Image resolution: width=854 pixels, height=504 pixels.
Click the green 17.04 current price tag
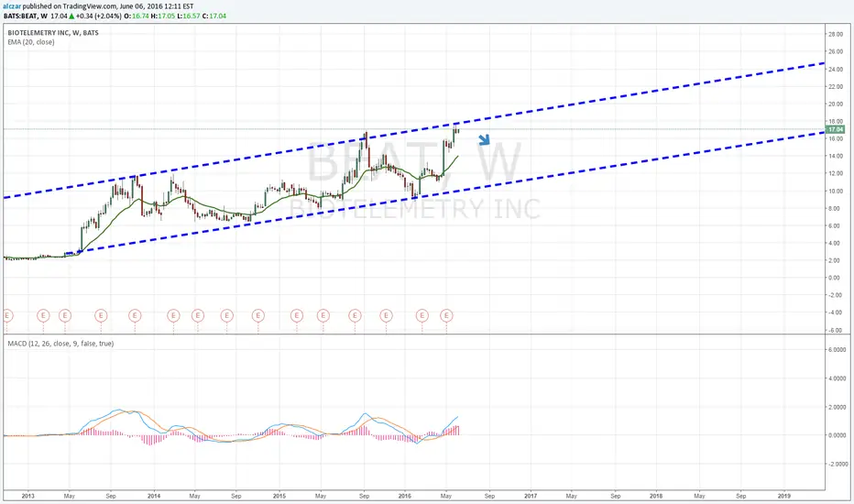click(x=835, y=129)
